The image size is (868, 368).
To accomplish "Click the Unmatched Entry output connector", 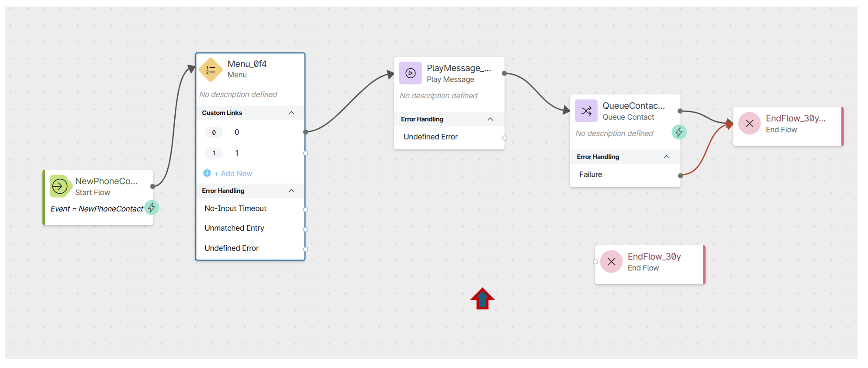I will click(x=305, y=229).
